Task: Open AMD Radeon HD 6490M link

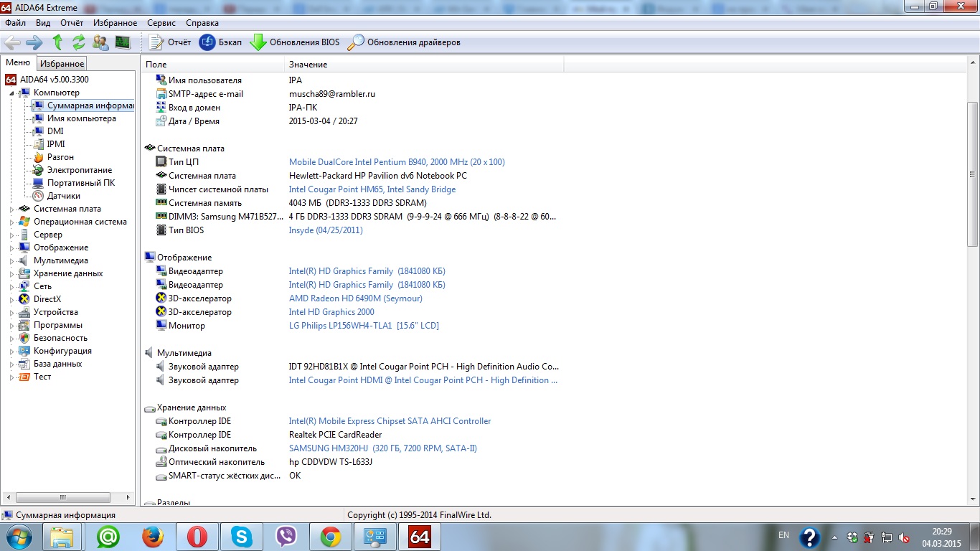Action: tap(355, 298)
